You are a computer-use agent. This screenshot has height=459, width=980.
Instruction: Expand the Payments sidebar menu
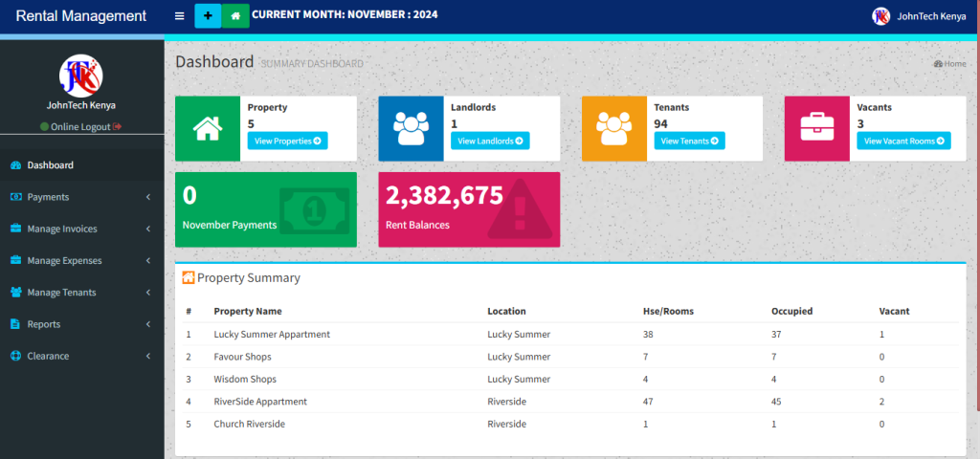coord(81,197)
